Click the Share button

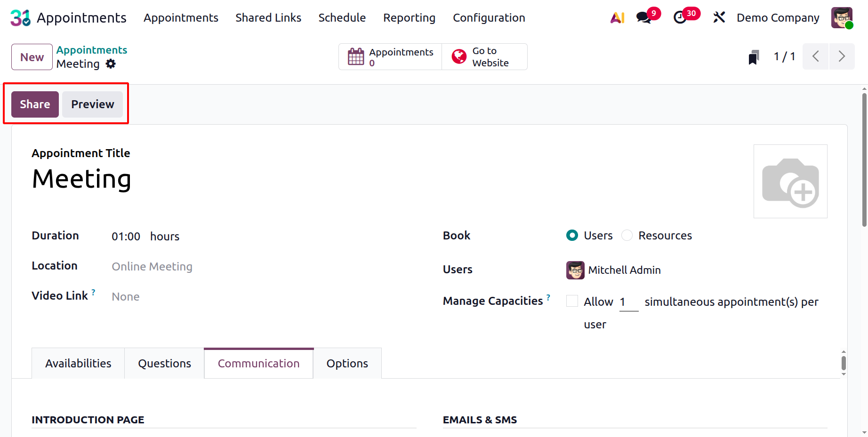point(34,104)
